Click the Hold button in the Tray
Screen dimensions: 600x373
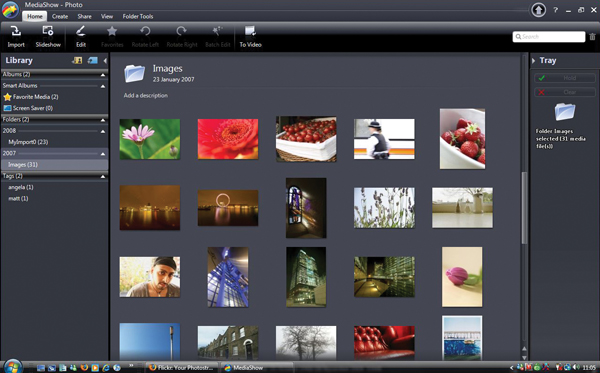click(565, 78)
